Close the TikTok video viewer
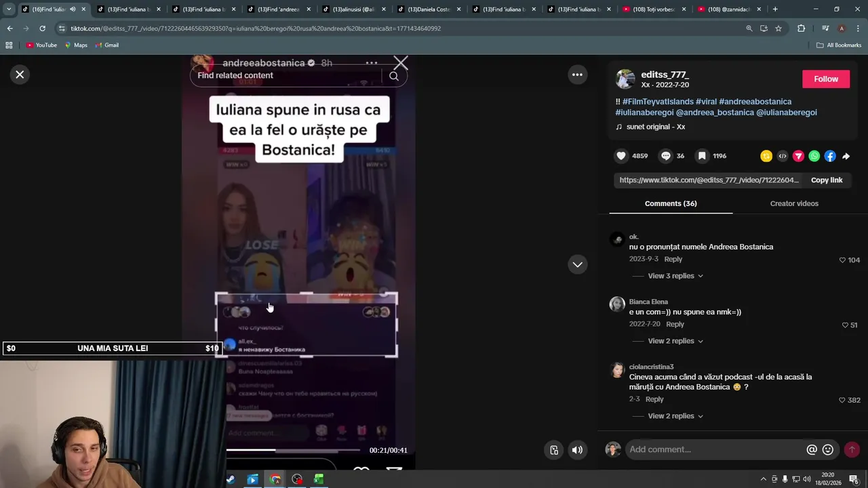 20,75
